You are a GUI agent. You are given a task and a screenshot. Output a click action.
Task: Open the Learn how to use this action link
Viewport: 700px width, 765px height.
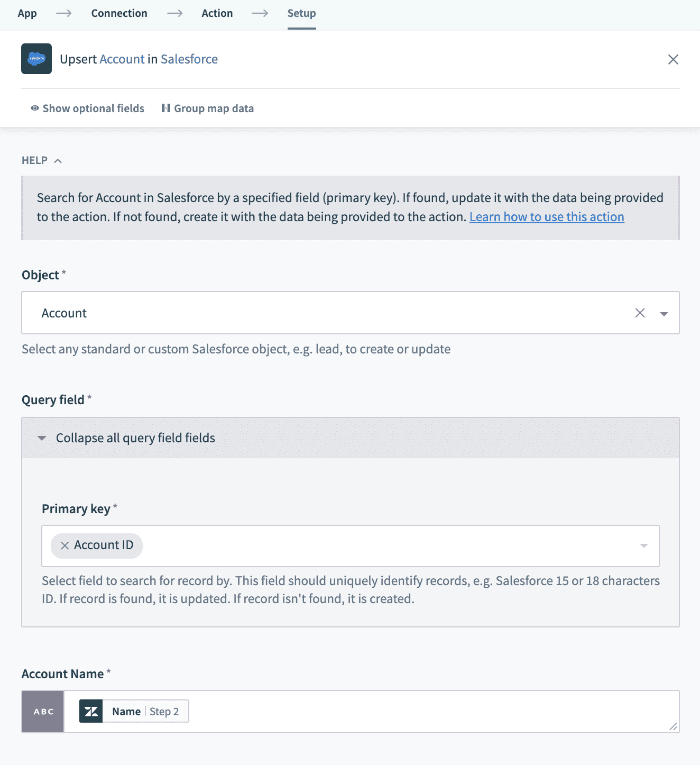pyautogui.click(x=547, y=217)
